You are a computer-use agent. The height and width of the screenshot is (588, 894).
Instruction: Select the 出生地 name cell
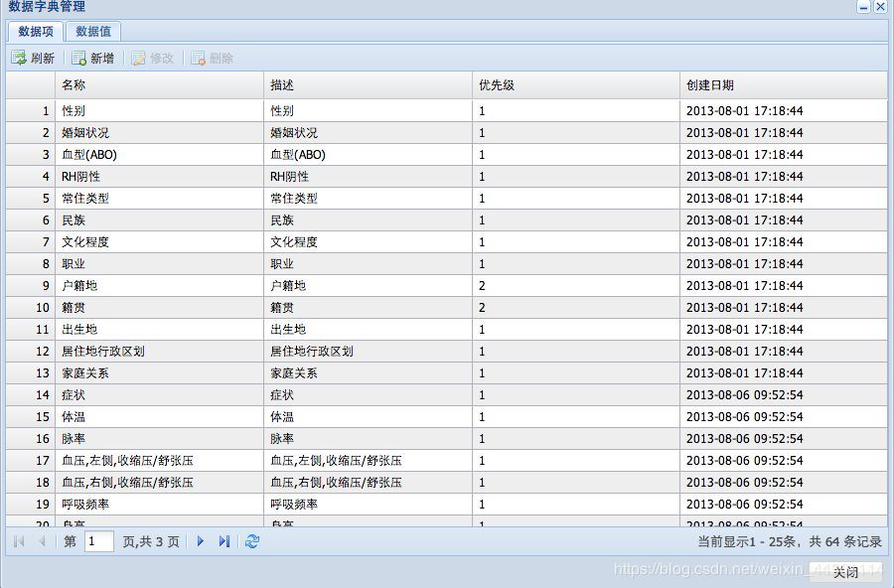[159, 329]
